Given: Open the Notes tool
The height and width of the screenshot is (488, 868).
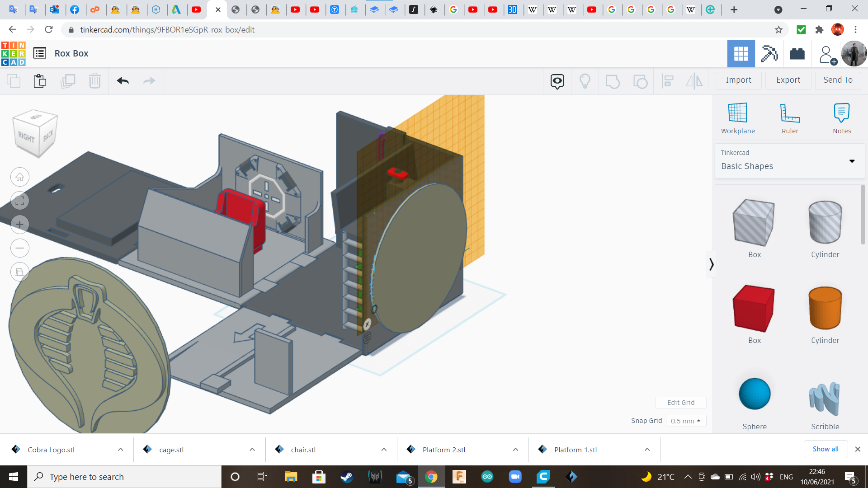Looking at the screenshot, I should tap(841, 113).
